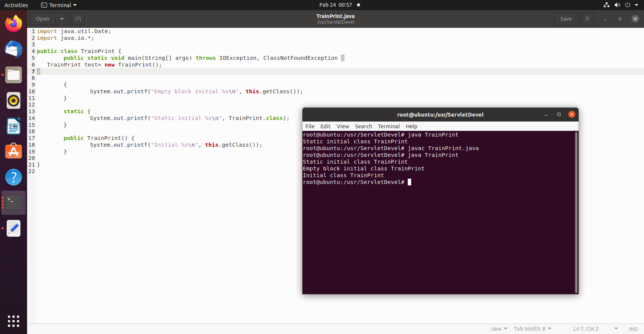644x334 pixels.
Task: Click Activities in the top bar
Action: [x=16, y=5]
